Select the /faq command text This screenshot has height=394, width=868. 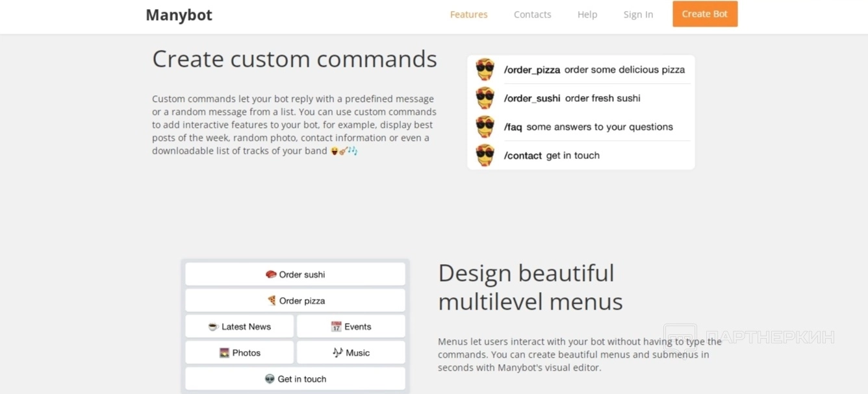point(513,127)
